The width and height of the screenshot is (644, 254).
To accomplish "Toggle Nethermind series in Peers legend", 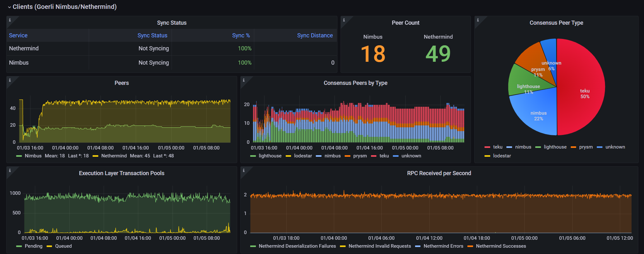I will point(114,156).
